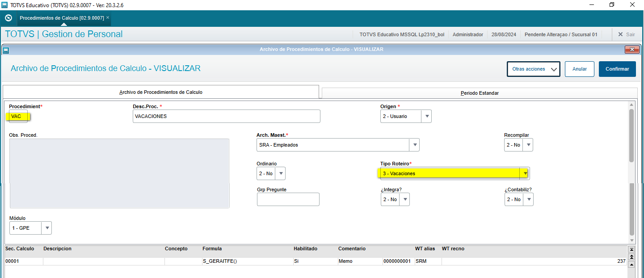Image resolution: width=644 pixels, height=278 pixels.
Task: Minimize the TOTVS Educativo window
Action: (591, 4)
